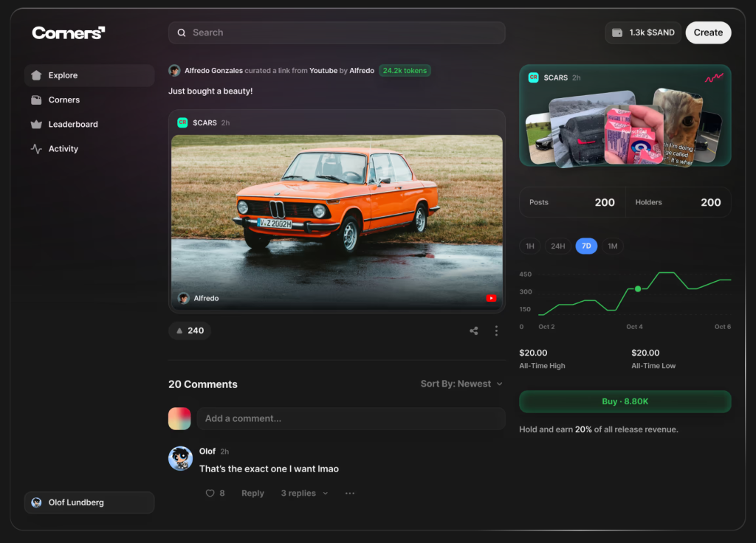Open the comment's three-dot more options
This screenshot has width=756, height=543.
click(x=350, y=494)
